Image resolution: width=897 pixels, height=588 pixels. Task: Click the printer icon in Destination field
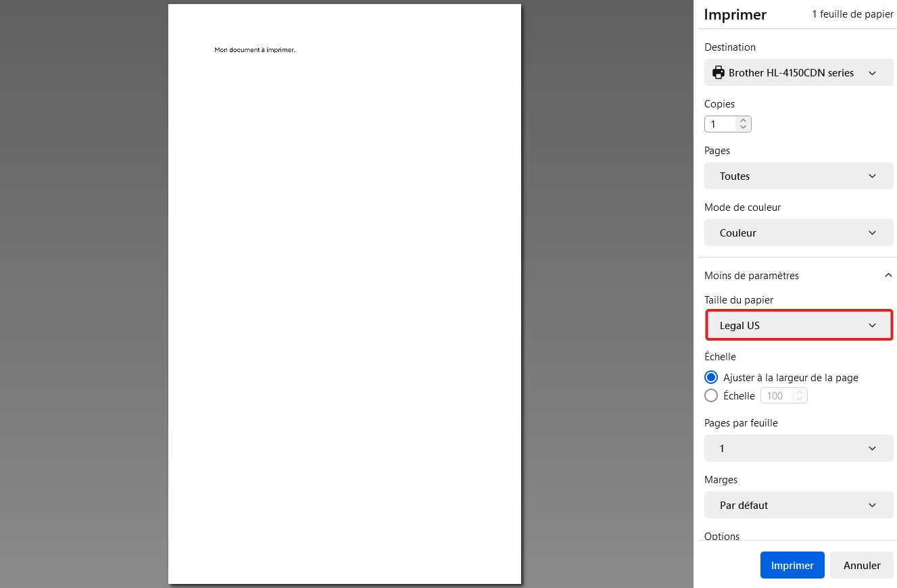coord(718,72)
